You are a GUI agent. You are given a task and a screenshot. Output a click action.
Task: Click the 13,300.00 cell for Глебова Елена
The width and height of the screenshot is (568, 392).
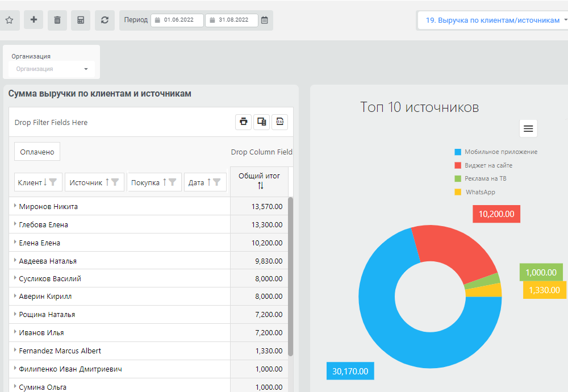click(x=260, y=224)
